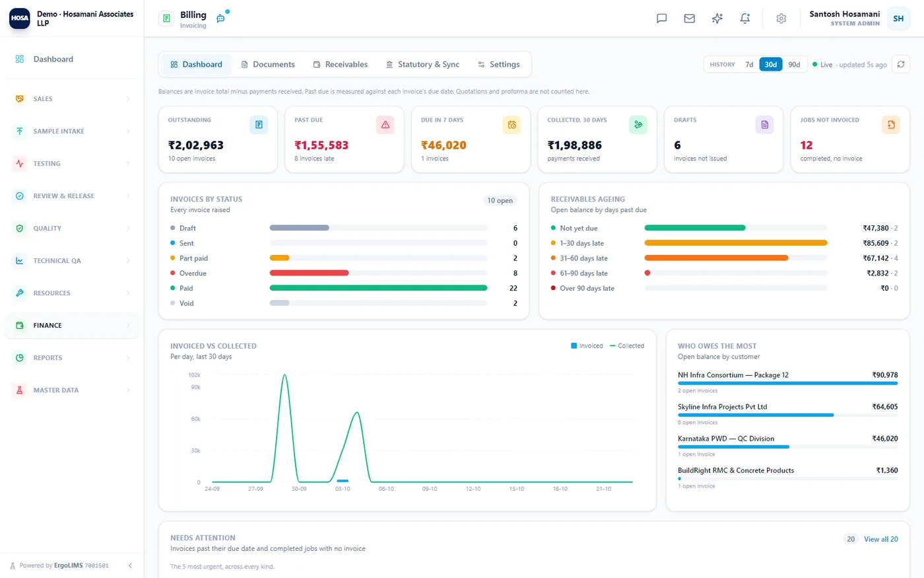This screenshot has width=924, height=578.
Task: Toggle the Collected series in chart legend
Action: 627,345
